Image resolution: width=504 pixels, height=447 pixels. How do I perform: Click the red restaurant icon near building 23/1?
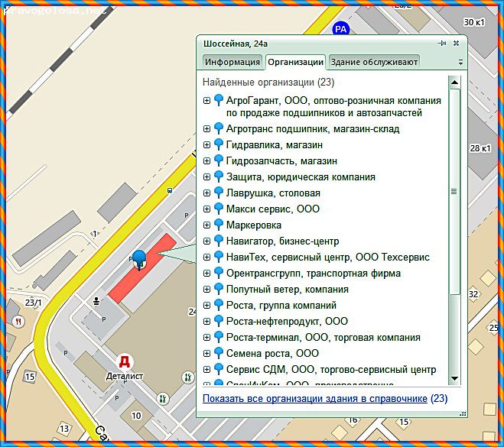point(18,322)
